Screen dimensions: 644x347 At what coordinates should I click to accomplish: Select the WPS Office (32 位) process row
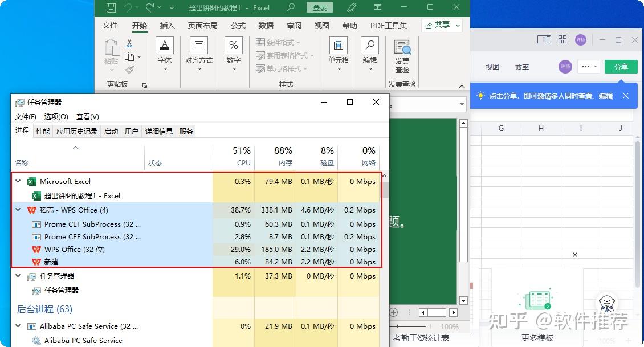196,249
